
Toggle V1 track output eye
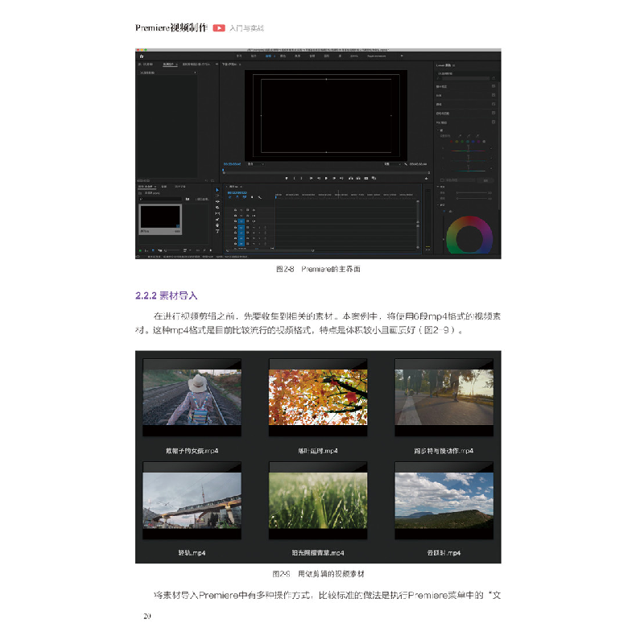click(254, 221)
